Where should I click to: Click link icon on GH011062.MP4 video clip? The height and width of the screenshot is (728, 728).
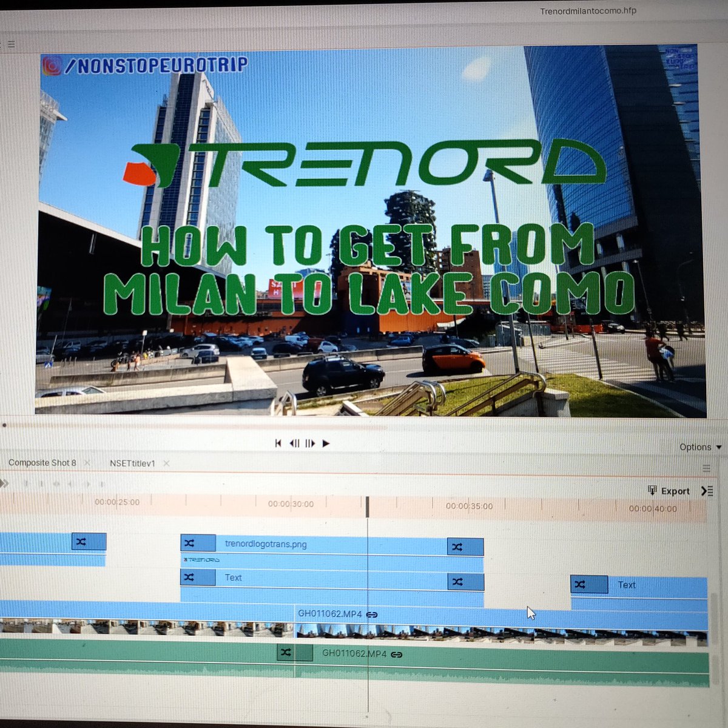coord(372,615)
